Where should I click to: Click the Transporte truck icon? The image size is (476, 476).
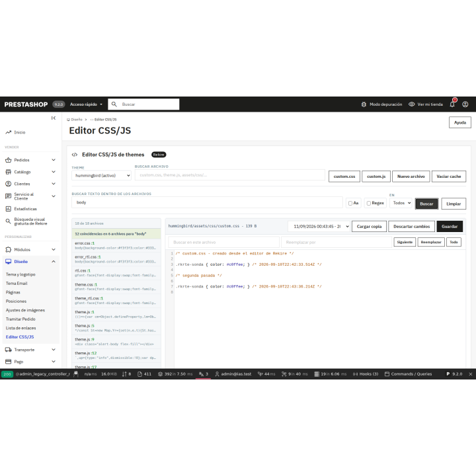pos(8,350)
